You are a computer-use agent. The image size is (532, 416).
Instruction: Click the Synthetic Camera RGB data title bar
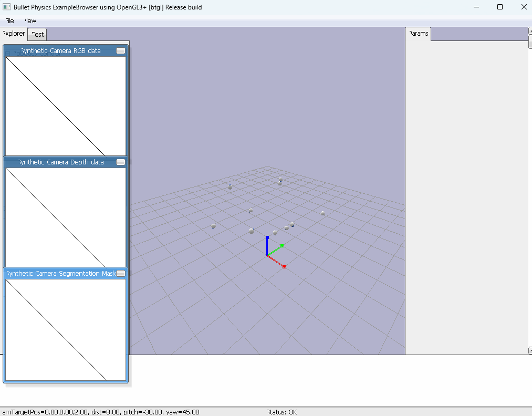click(60, 51)
